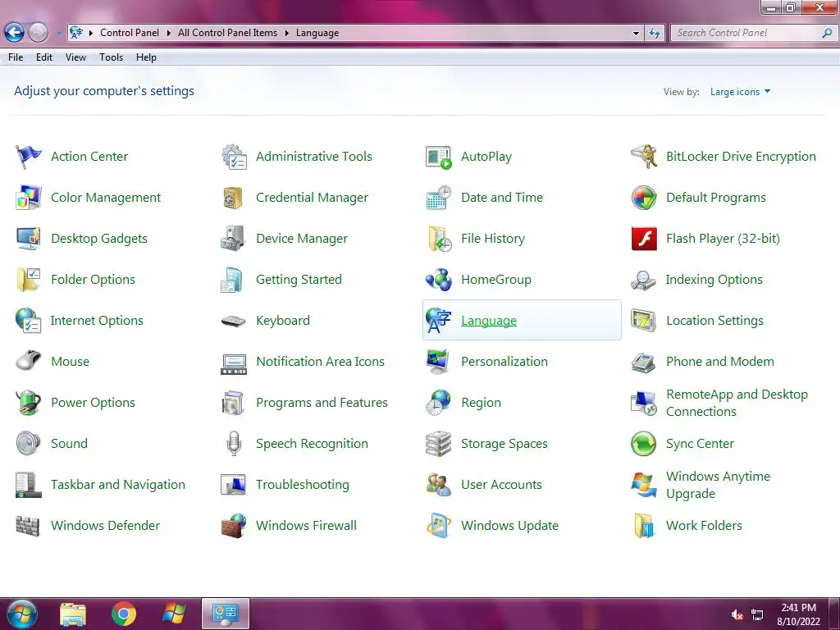
Task: Open Programs and Features link
Action: click(322, 402)
